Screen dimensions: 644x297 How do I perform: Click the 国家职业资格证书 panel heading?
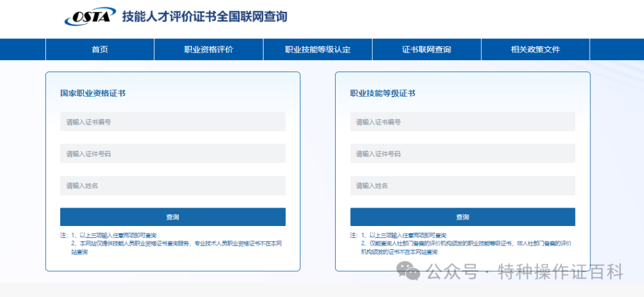click(x=93, y=93)
